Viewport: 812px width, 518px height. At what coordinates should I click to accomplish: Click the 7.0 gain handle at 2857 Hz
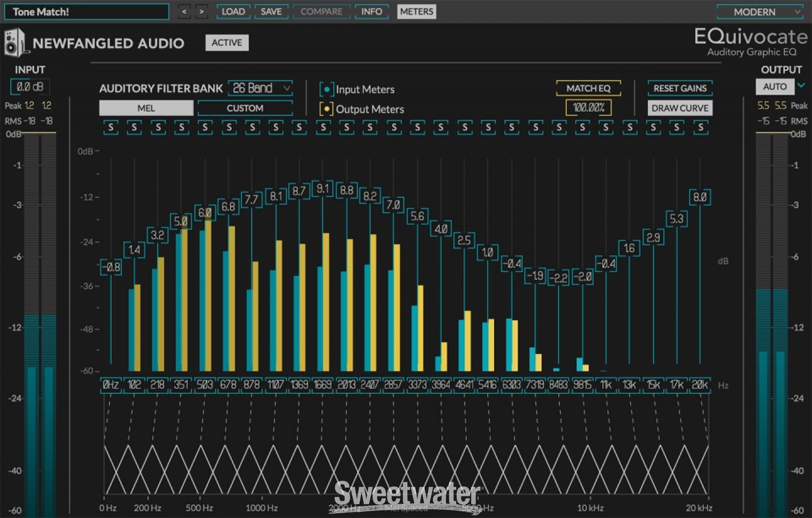(x=394, y=204)
